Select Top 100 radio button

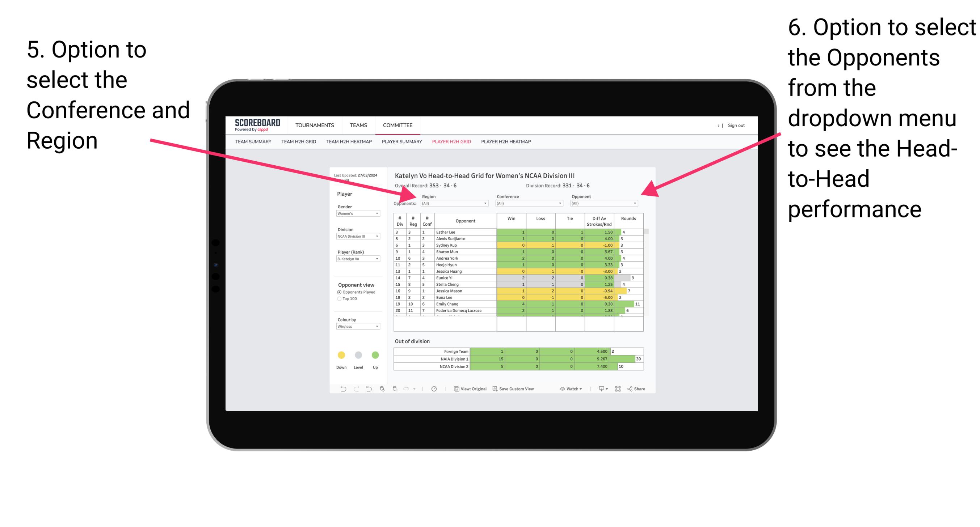point(339,299)
